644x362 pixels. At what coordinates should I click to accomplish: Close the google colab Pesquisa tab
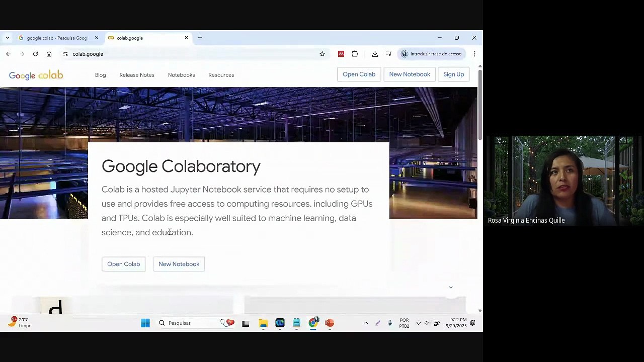pyautogui.click(x=97, y=38)
